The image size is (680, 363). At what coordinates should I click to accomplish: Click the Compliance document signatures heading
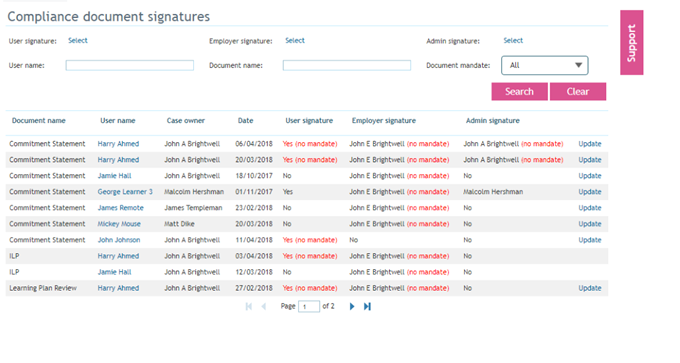(x=108, y=16)
